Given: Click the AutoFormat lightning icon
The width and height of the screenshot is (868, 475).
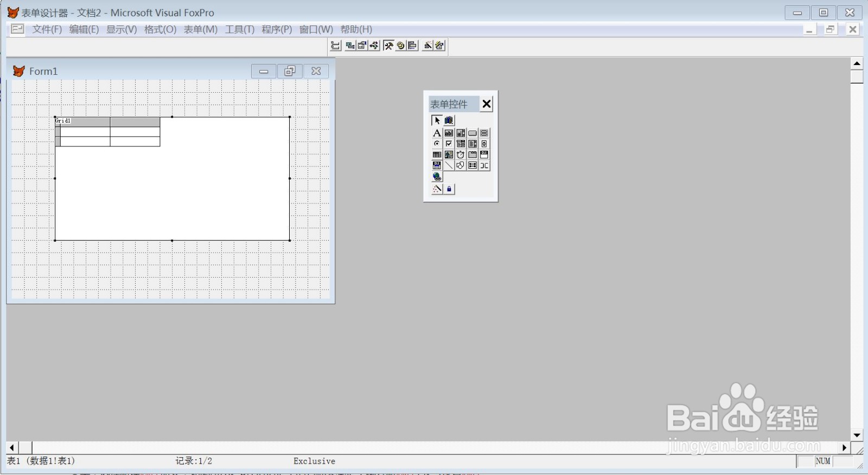Looking at the screenshot, I should pyautogui.click(x=439, y=46).
